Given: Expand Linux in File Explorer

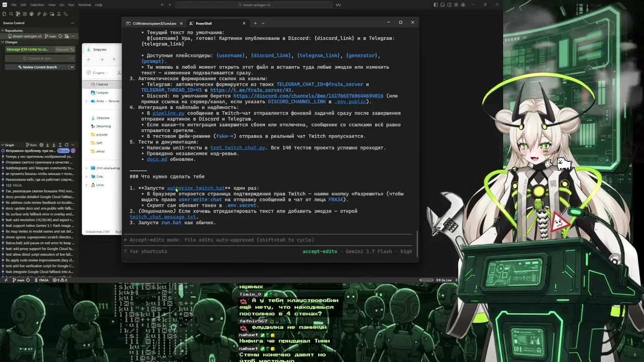Looking at the screenshot, I should pos(86,185).
